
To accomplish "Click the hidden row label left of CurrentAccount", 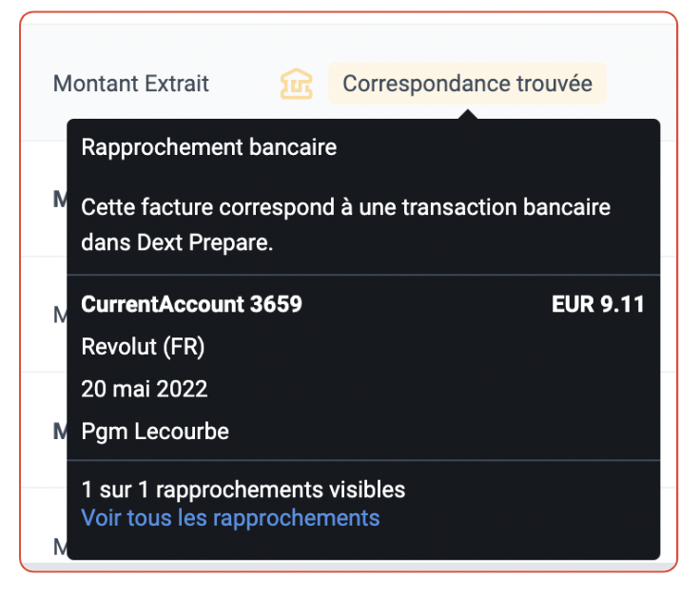I will 60,315.
